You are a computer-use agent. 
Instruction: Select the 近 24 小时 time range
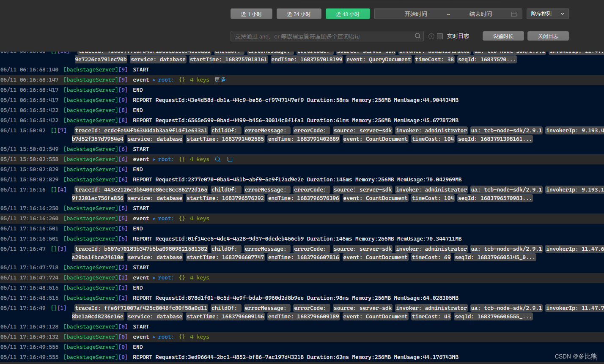(299, 14)
